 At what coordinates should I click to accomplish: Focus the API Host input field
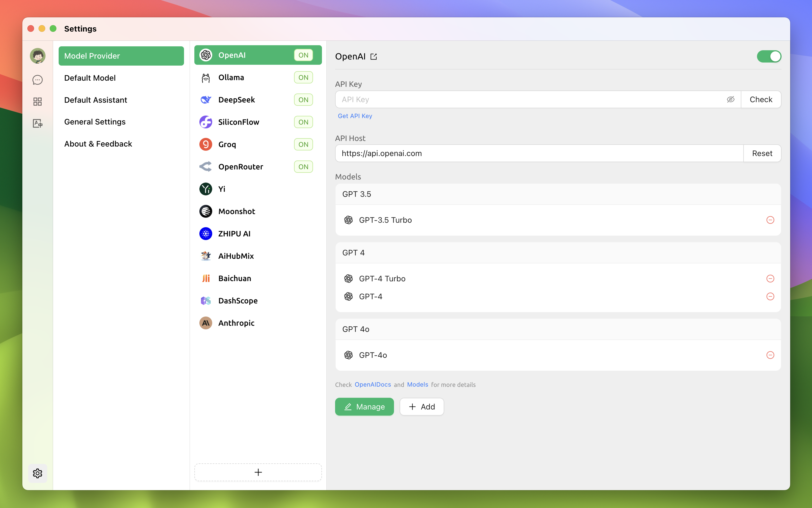(x=539, y=153)
